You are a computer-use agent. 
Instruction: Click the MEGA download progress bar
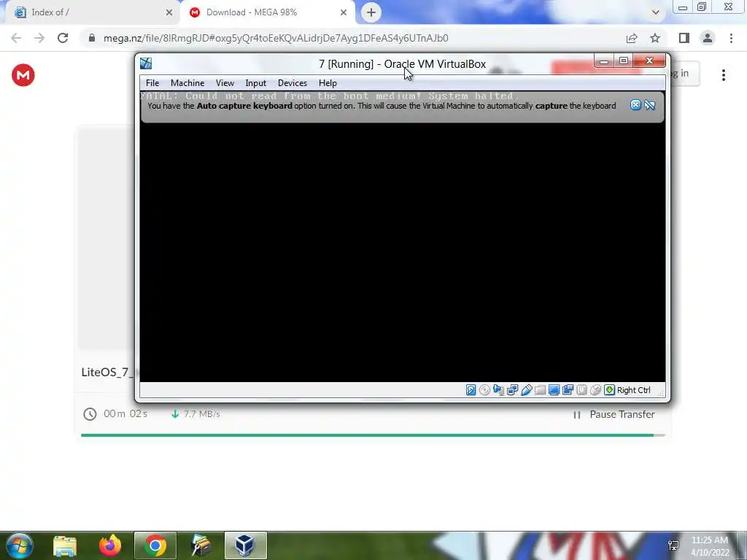[373, 435]
